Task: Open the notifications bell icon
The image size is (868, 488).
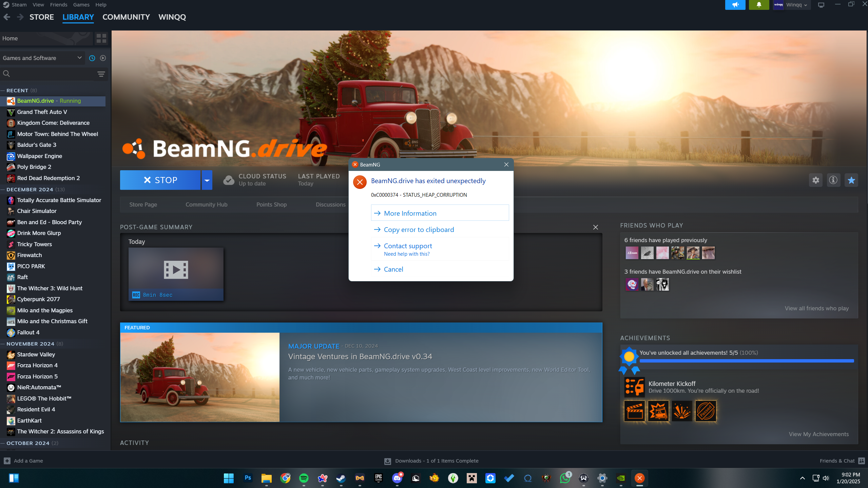Action: point(759,5)
